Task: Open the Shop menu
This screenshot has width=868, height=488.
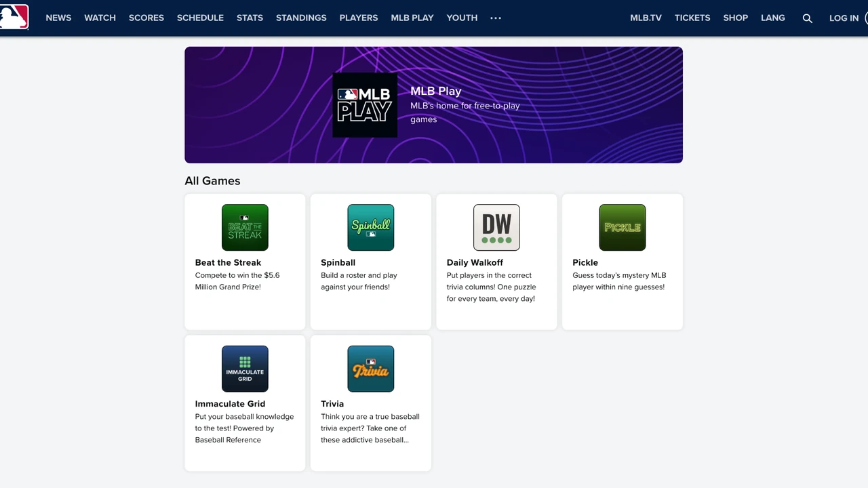Action: (735, 18)
